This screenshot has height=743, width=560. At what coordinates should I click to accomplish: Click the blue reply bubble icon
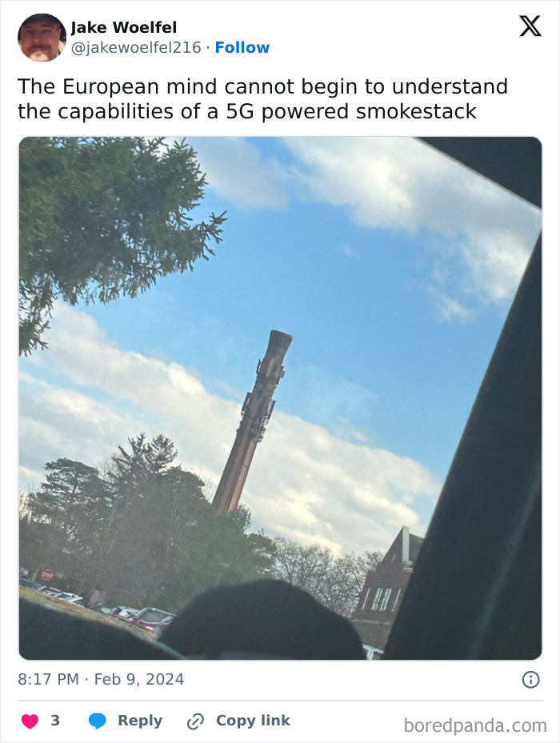tap(98, 721)
